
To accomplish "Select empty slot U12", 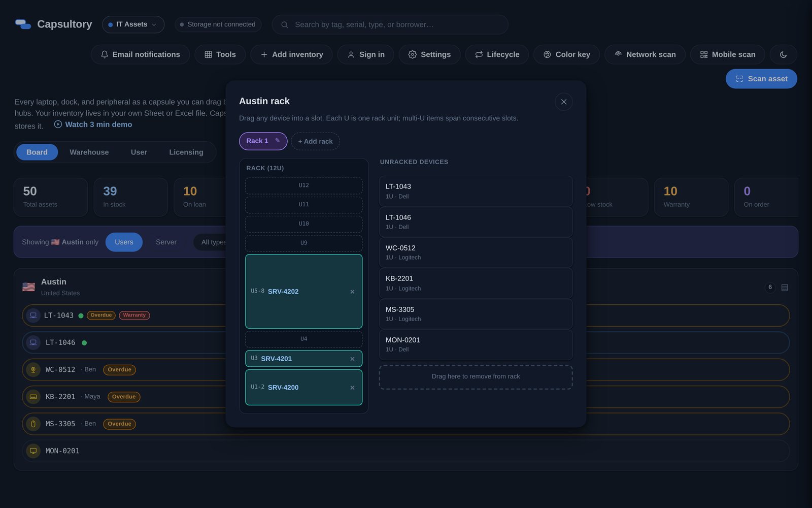I will click(303, 185).
